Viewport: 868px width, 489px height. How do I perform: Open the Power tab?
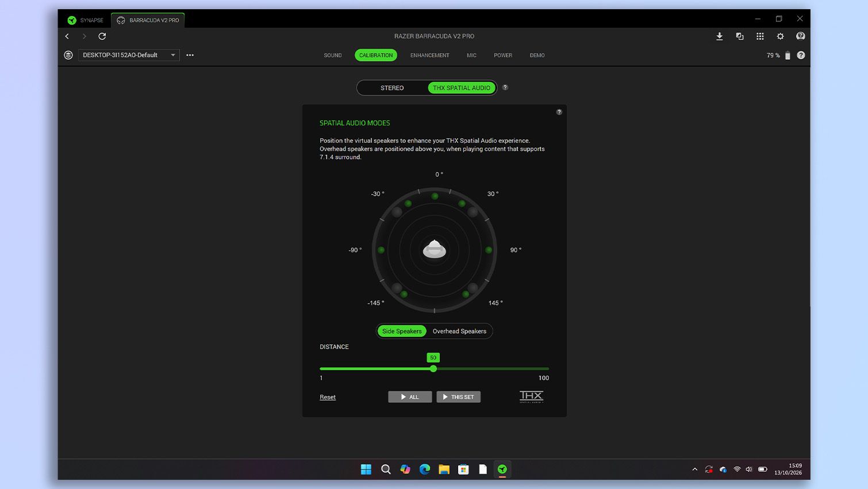[503, 55]
